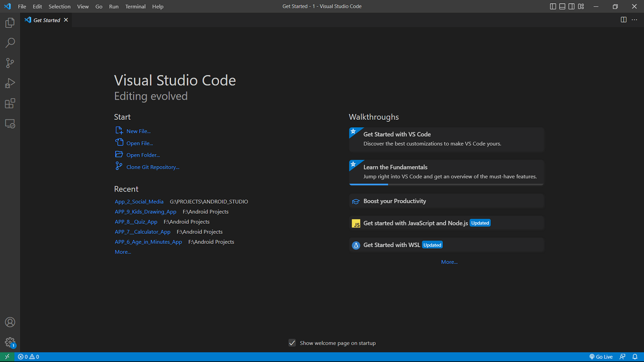Click the New File icon under Start

click(119, 131)
